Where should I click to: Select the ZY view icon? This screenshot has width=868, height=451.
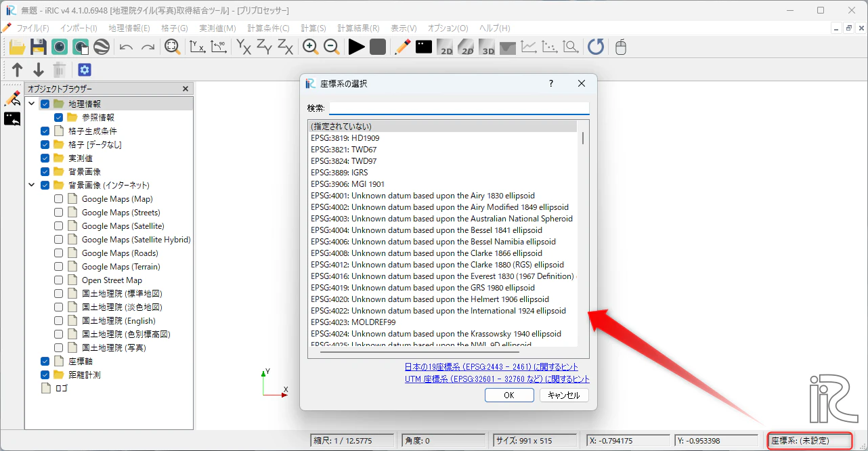coord(264,47)
